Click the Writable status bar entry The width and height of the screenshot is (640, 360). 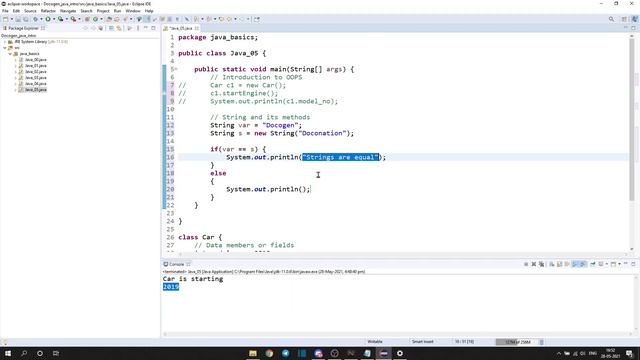[375, 342]
